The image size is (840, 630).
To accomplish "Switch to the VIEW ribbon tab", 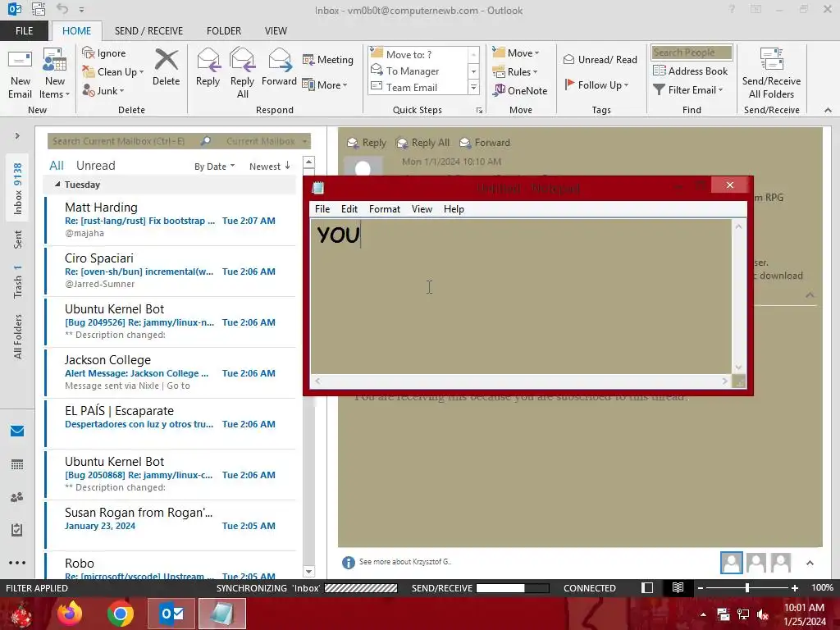I will (276, 31).
